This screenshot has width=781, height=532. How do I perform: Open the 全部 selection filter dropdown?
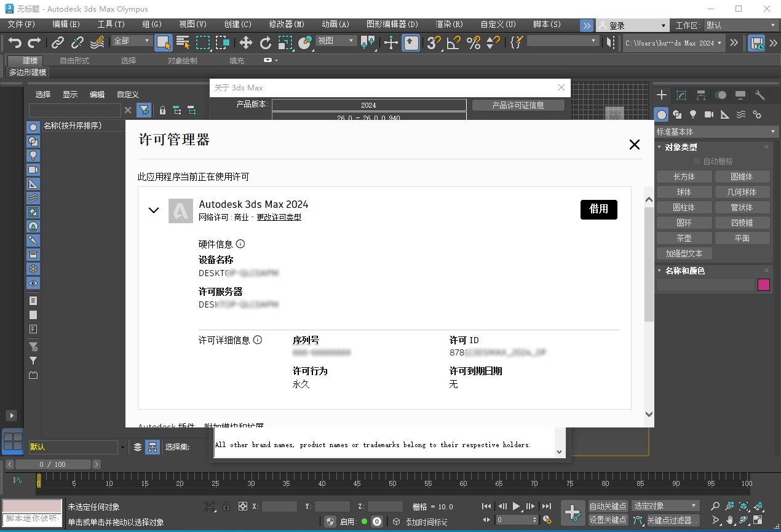click(x=132, y=41)
